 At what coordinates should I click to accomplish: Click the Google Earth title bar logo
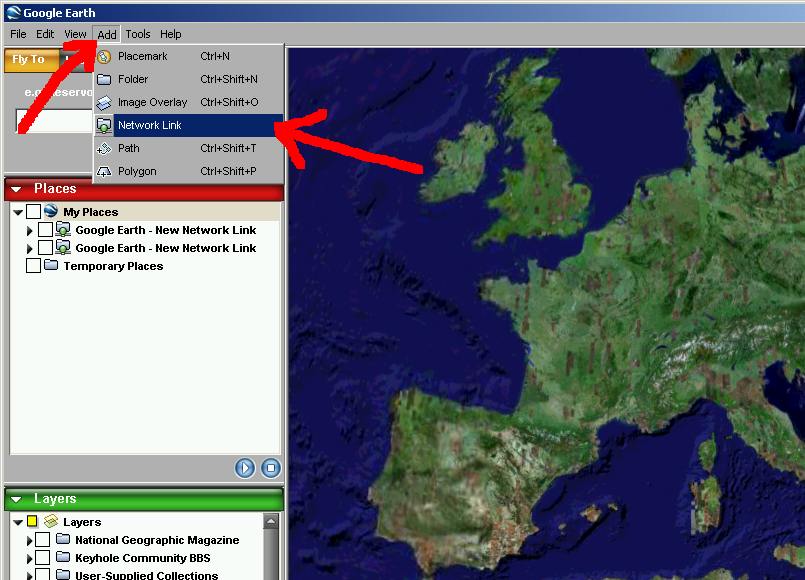coord(14,13)
